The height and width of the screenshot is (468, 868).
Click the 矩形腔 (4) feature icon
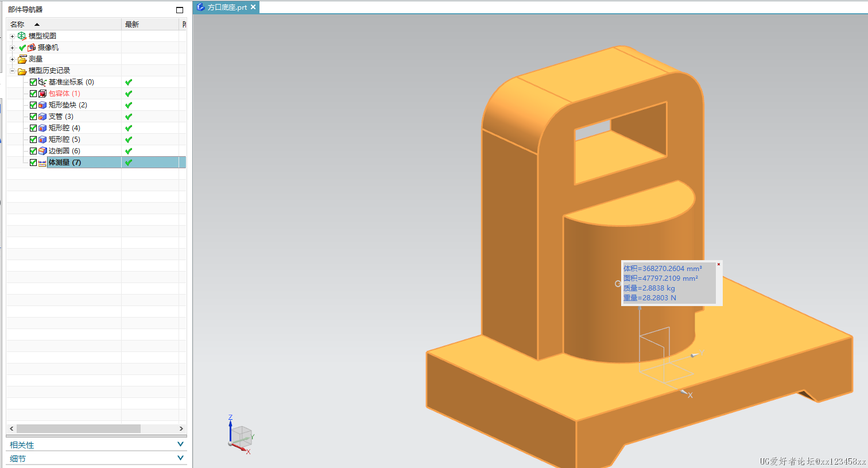[42, 128]
